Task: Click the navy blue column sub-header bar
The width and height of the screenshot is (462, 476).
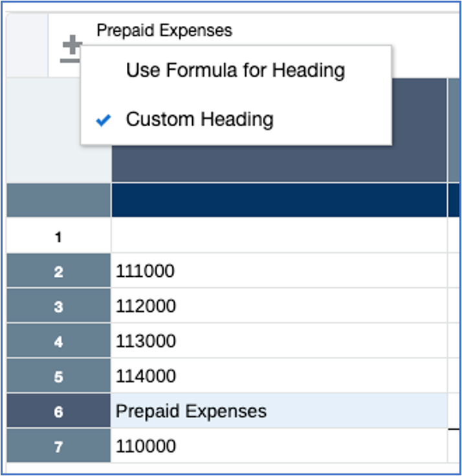Action: (x=278, y=200)
